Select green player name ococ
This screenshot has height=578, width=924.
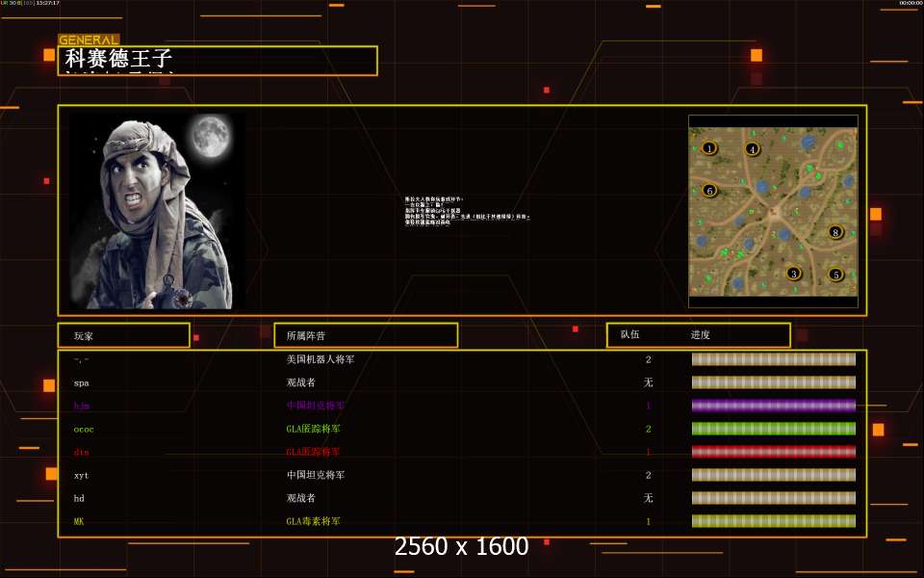(84, 430)
